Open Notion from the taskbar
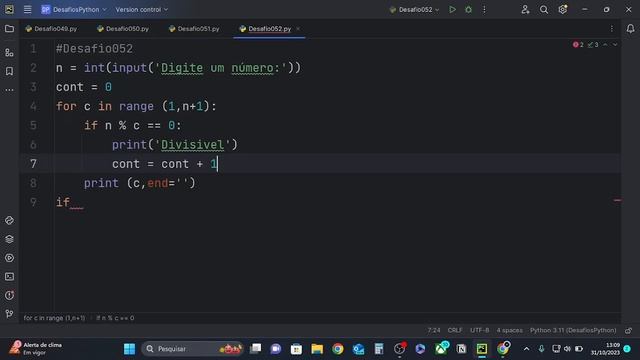Viewport: 640px width, 360px height. pyautogui.click(x=461, y=349)
